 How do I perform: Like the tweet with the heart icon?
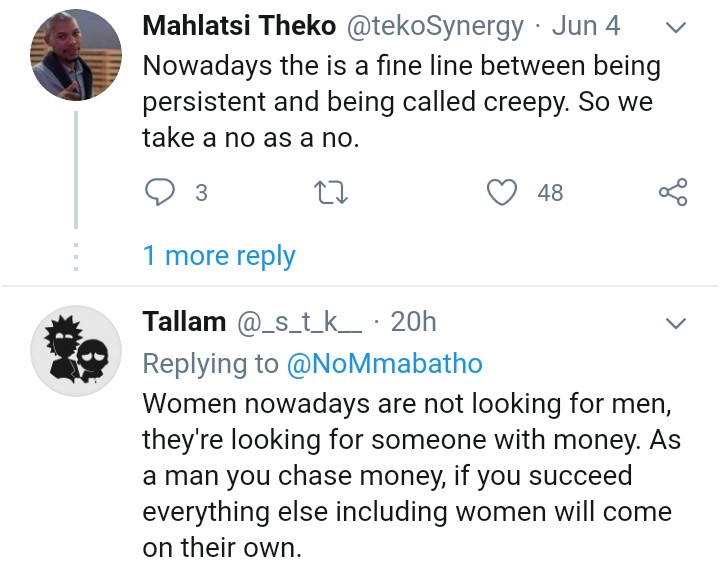pyautogui.click(x=501, y=192)
